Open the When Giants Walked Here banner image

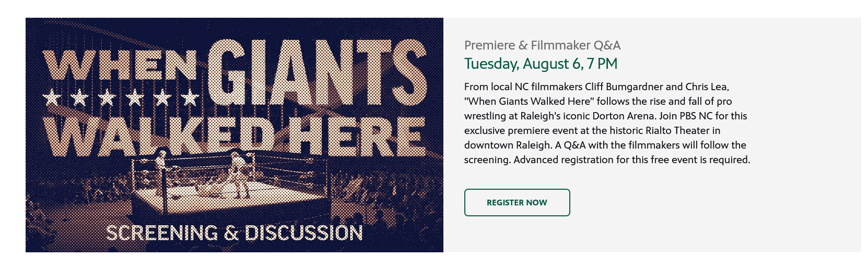coord(234,134)
